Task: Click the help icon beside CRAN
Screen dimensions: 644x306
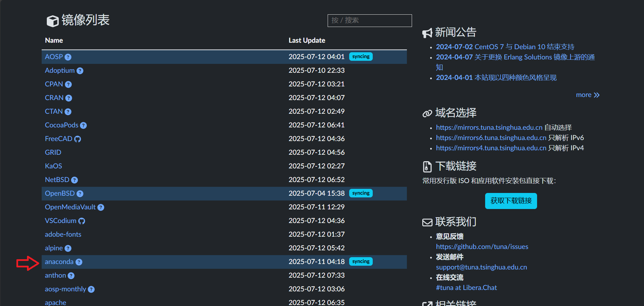Action: coord(69,98)
